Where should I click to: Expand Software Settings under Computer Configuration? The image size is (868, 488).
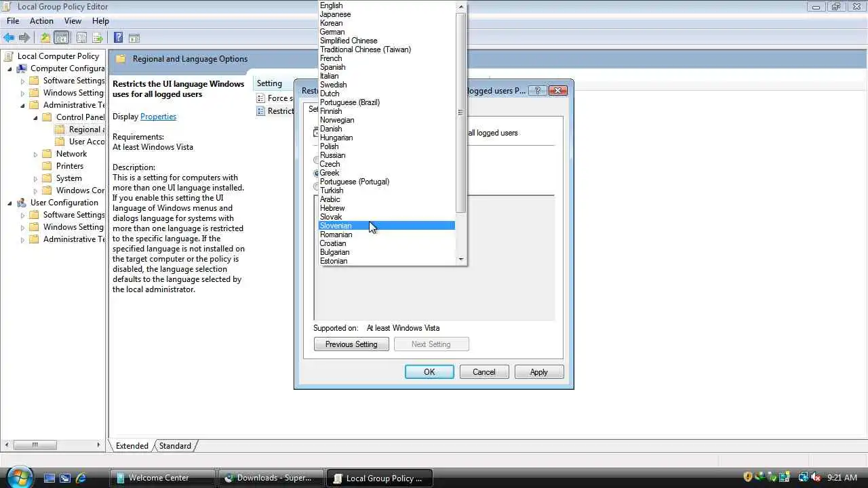click(22, 81)
